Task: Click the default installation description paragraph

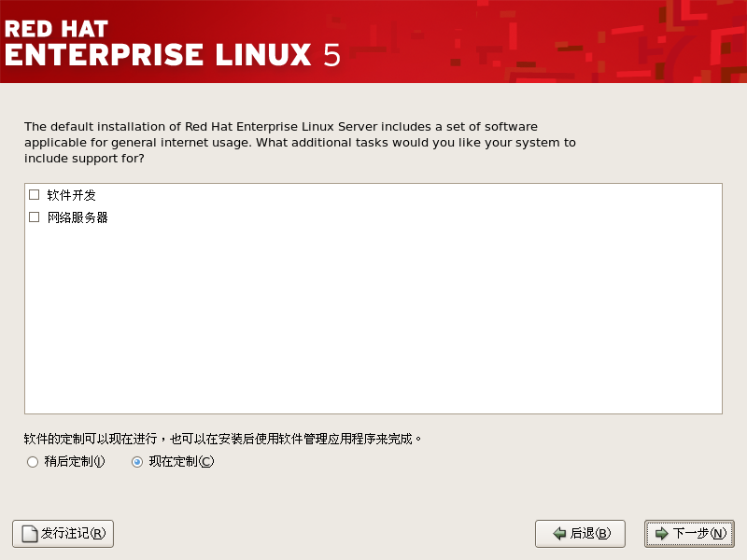Action: click(x=299, y=142)
